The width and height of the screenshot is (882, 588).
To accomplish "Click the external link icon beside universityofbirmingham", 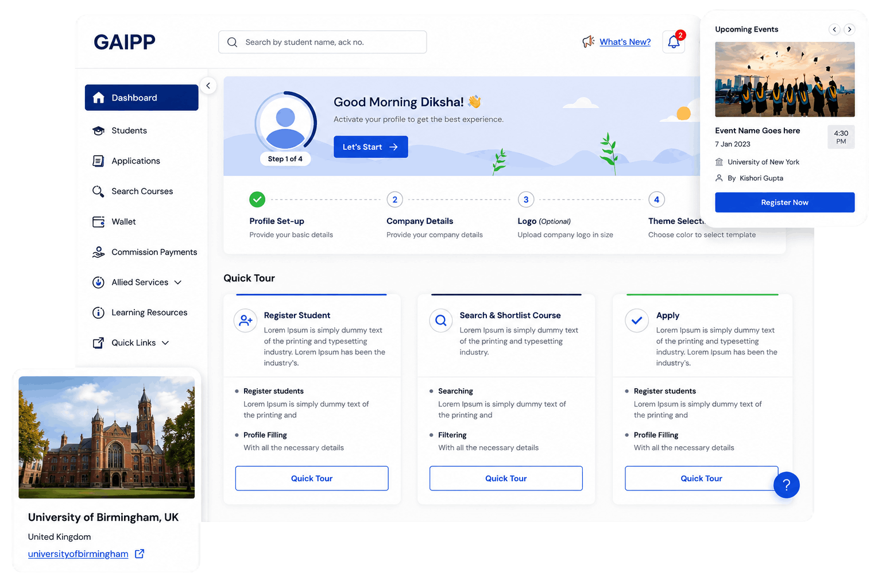I will pos(140,554).
